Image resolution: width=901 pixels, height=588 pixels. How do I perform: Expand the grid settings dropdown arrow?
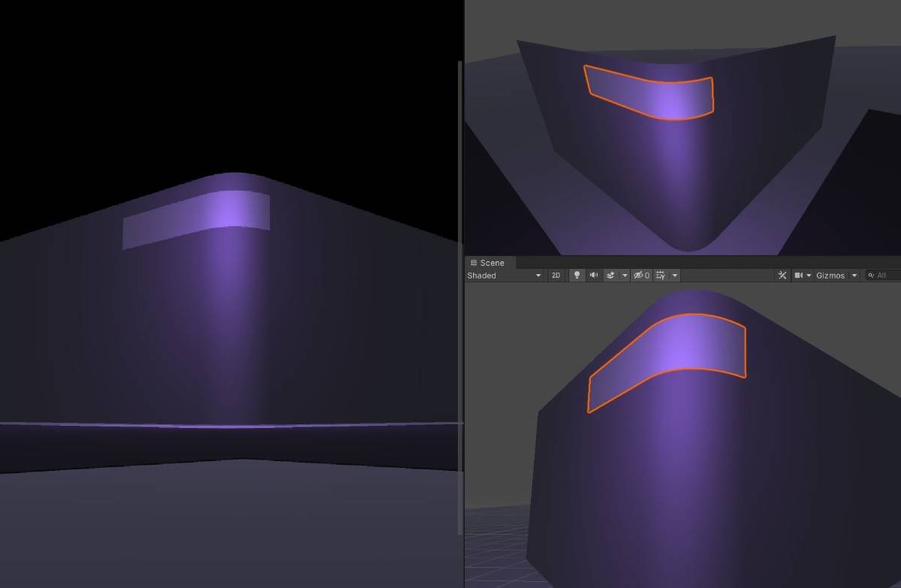click(x=675, y=276)
